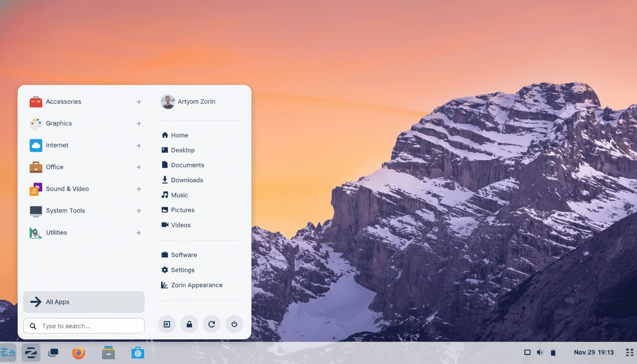
Task: Select the Documents entry in places list
Action: click(x=188, y=165)
